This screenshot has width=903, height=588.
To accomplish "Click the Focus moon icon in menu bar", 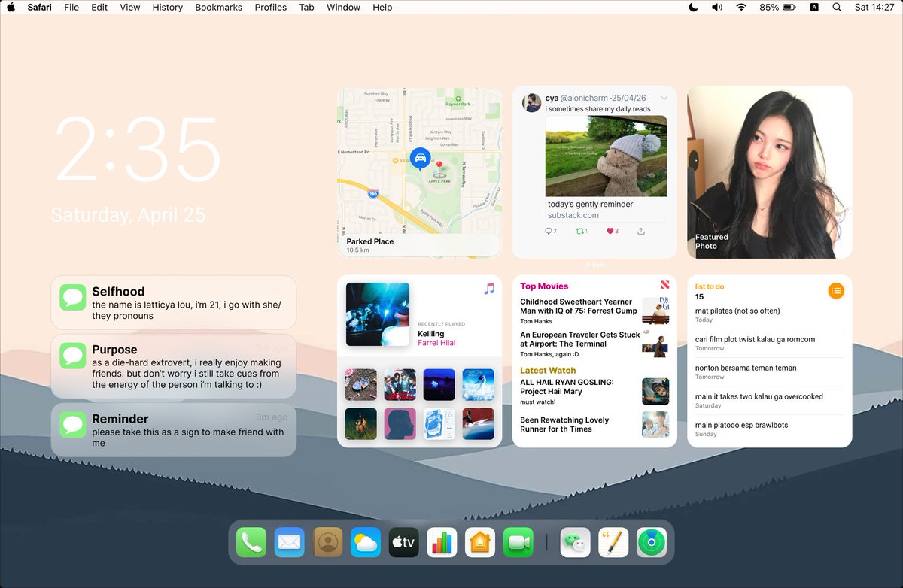I will 693,7.
